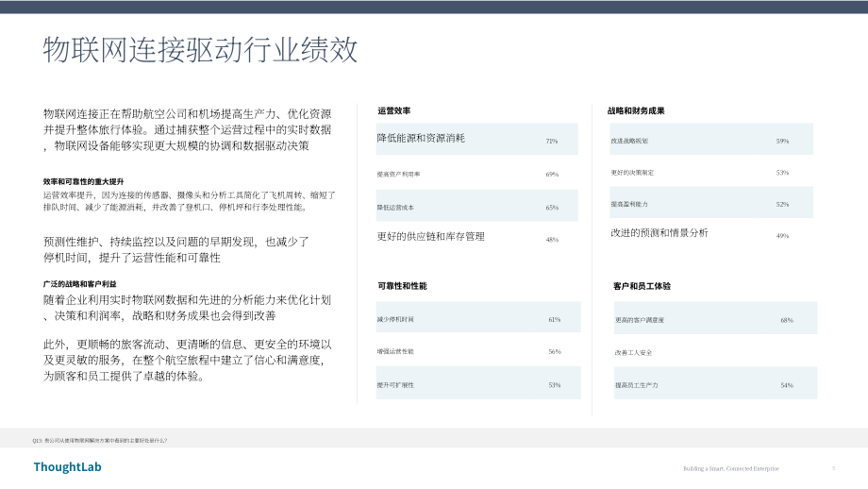Select the heading 效率和可靠性的重大提升
Image resolution: width=868 pixels, height=489 pixels.
[84, 181]
